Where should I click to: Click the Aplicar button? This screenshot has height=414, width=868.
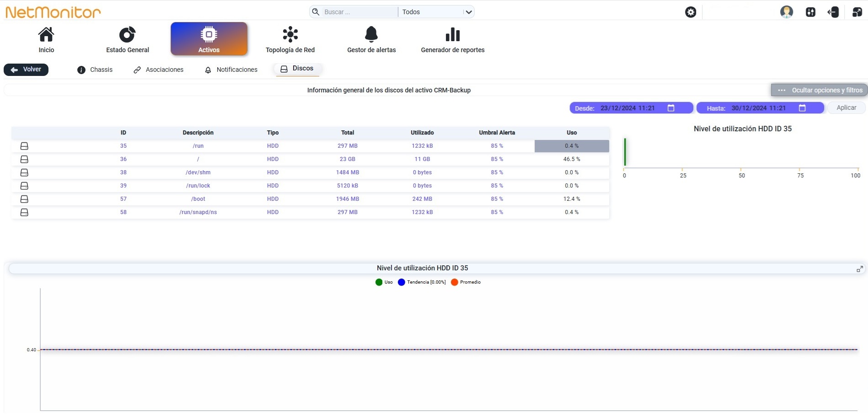(847, 108)
